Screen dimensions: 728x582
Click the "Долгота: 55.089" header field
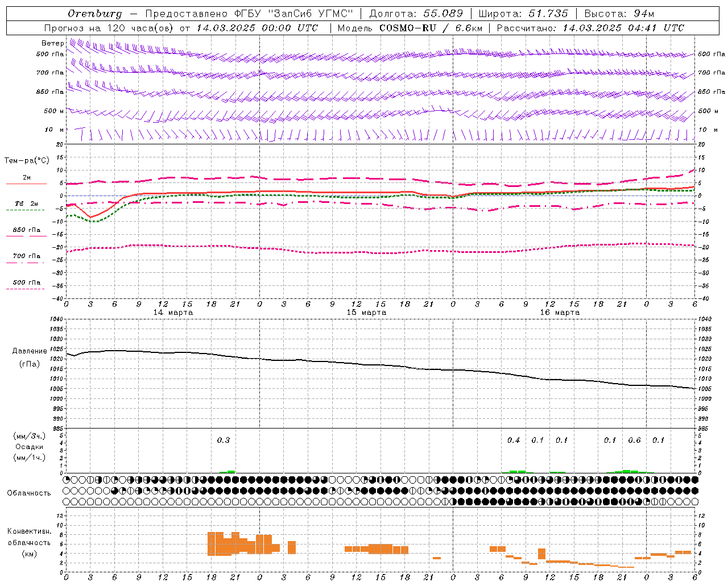point(416,14)
